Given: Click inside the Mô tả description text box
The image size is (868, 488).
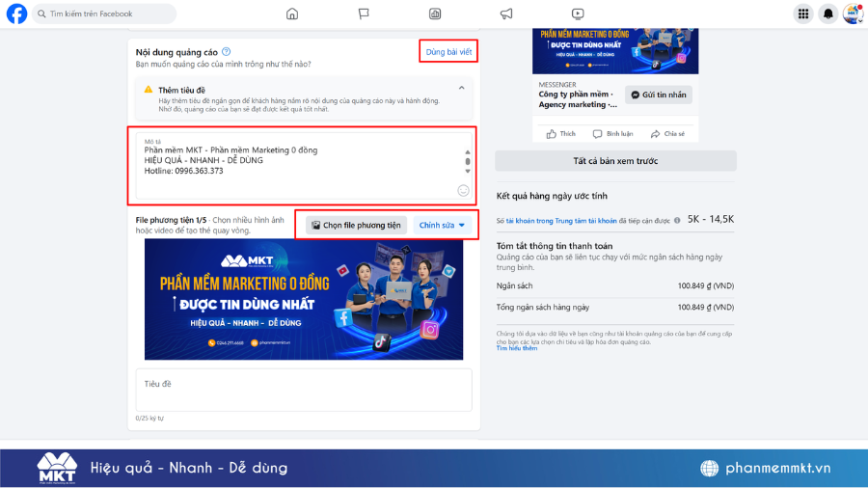Looking at the screenshot, I should (304, 166).
